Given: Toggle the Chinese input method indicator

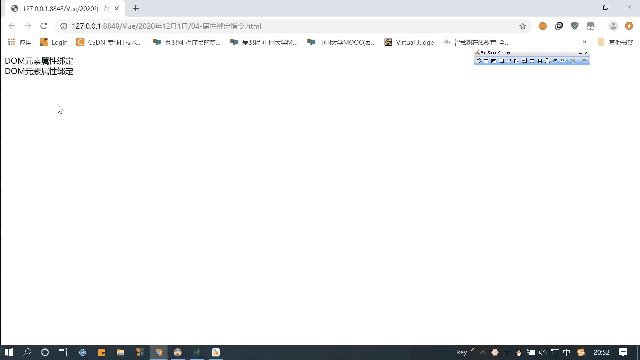Looking at the screenshot, I should [x=567, y=352].
